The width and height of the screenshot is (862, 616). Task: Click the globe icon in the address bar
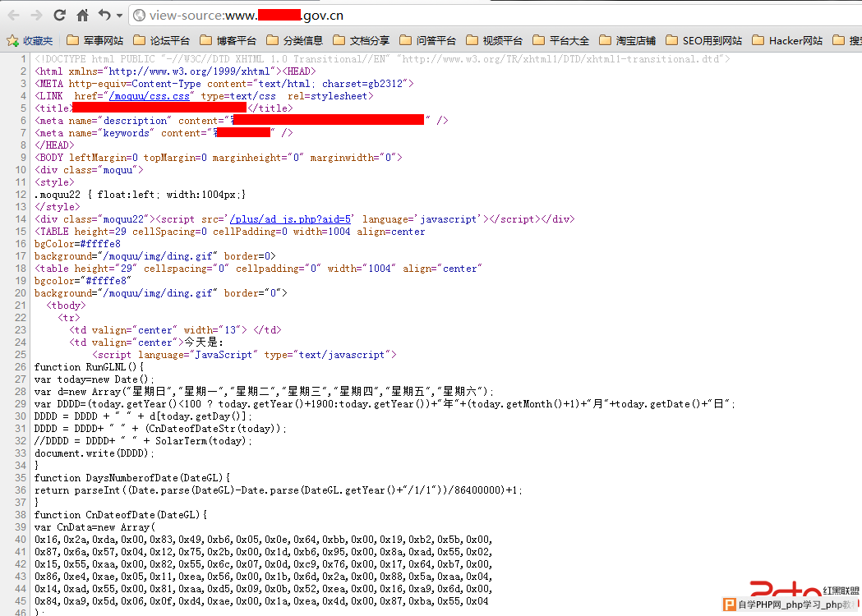(140, 16)
